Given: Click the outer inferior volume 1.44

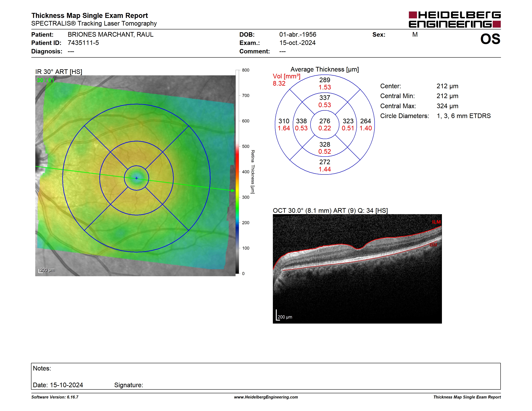Looking at the screenshot, I should pos(325,169).
